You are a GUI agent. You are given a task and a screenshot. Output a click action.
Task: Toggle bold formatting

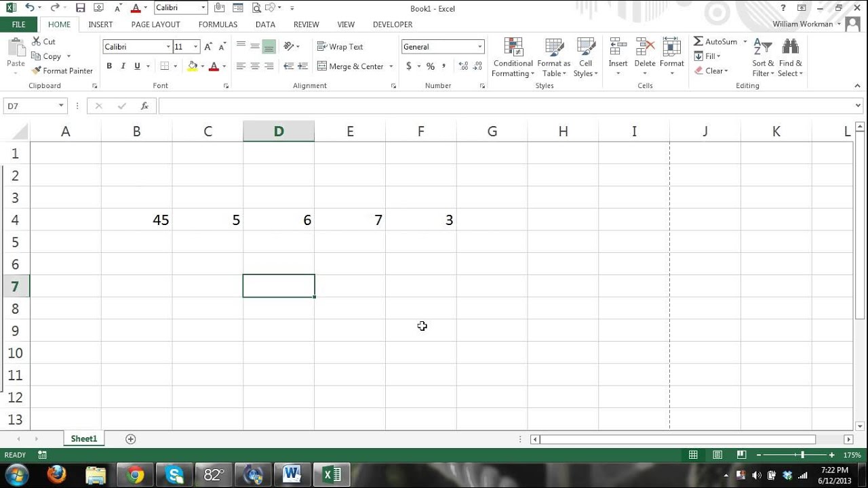(x=109, y=66)
